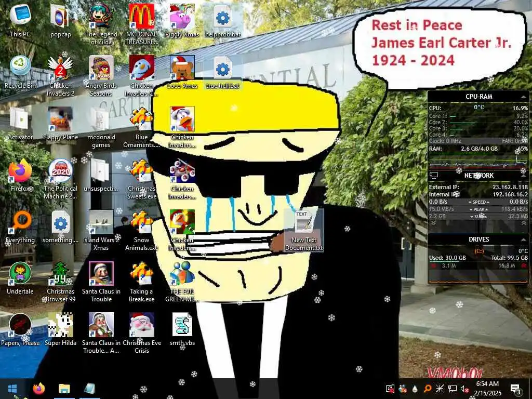532x399 pixels.
Task: Select the Snow Animals.exe icon
Action: click(x=142, y=231)
